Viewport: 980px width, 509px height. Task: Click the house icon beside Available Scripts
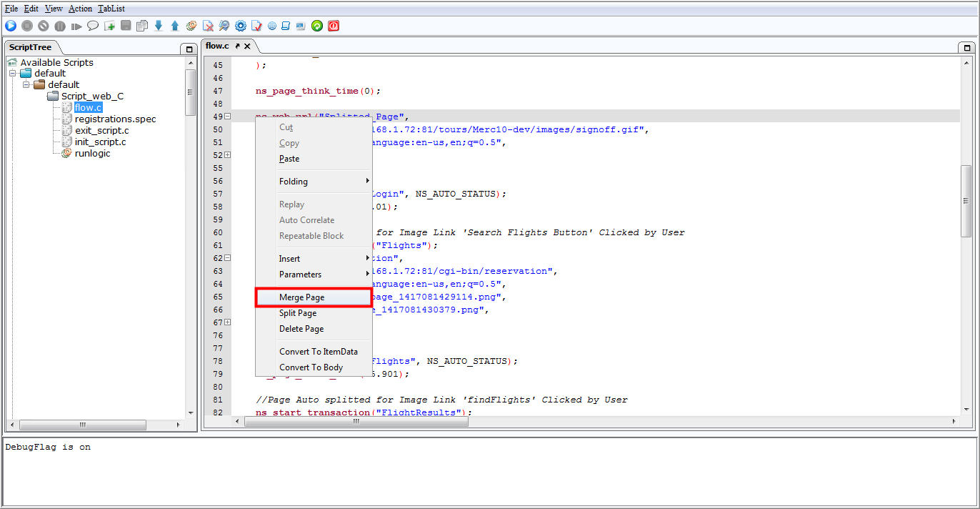[12, 62]
